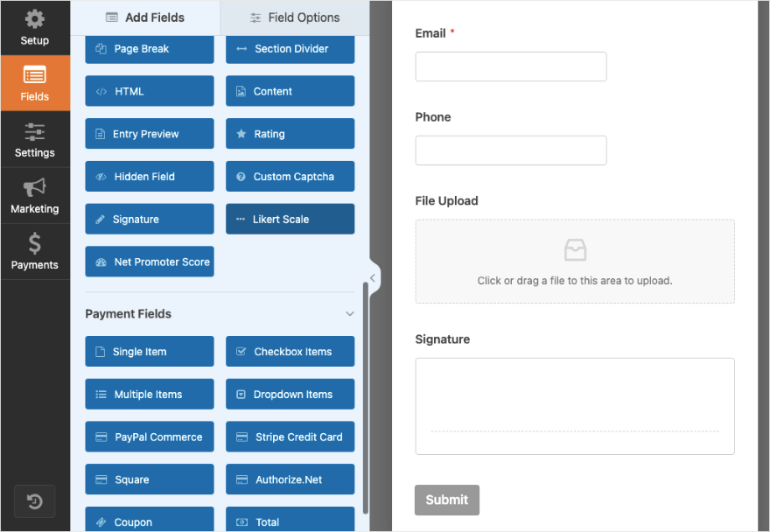
Task: Click the Email input field
Action: pyautogui.click(x=511, y=66)
